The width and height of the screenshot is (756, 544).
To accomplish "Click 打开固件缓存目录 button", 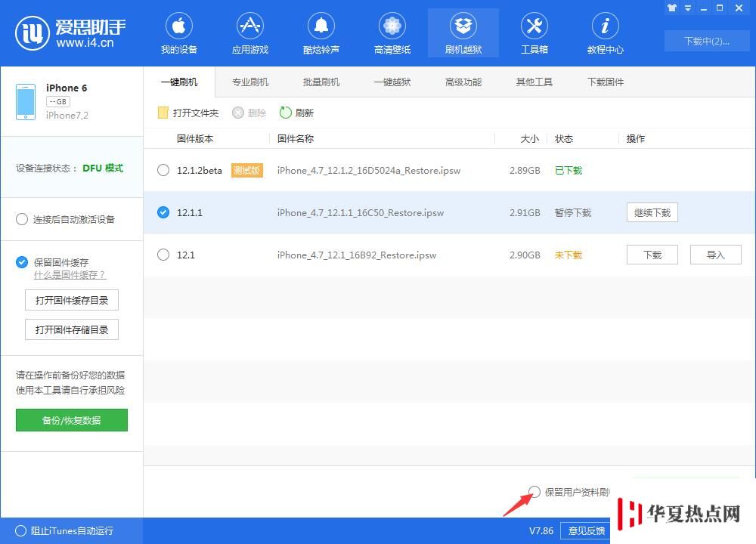I will click(x=71, y=300).
